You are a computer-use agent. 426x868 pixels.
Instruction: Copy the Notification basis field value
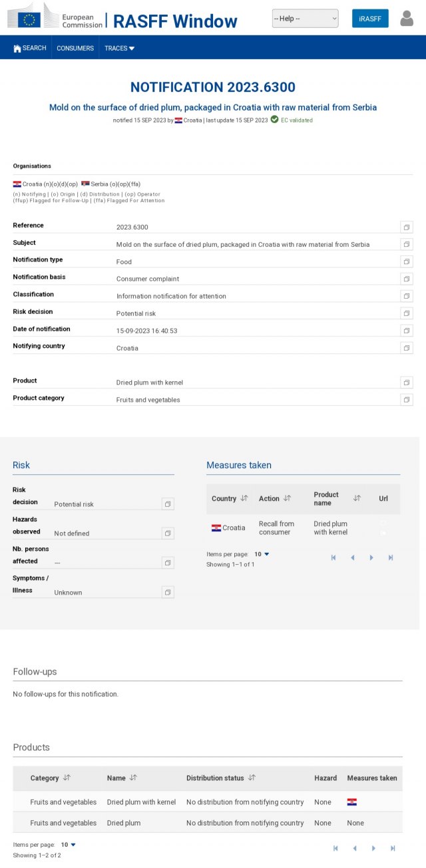[x=407, y=279]
